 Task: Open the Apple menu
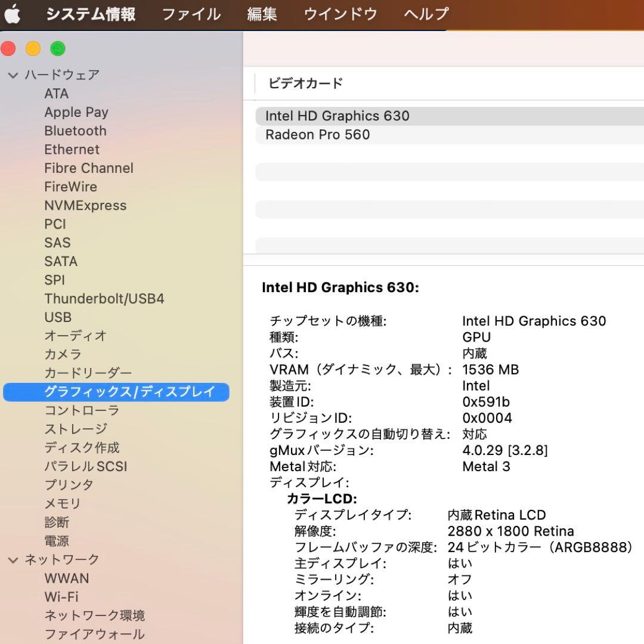pos(13,14)
